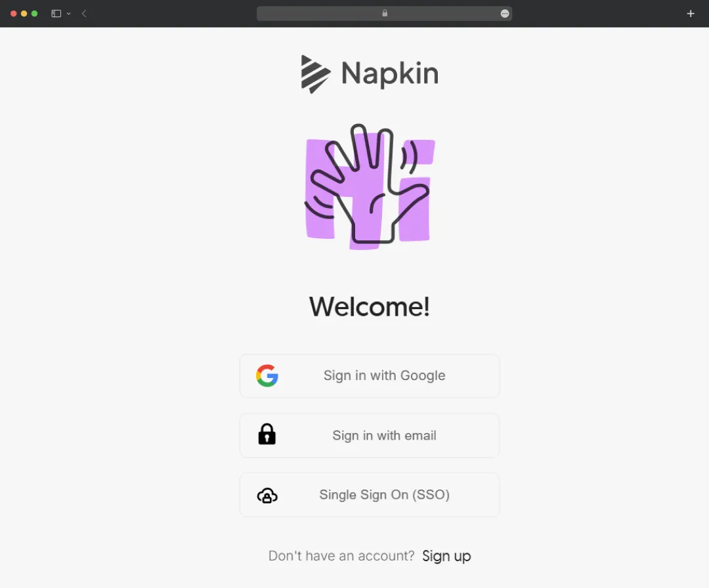Click the yellow minimize window button
The image size is (709, 588).
pos(24,14)
